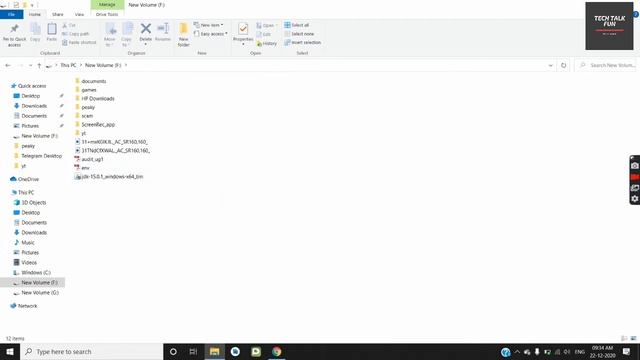Click the taskbar search box
Image resolution: width=640 pixels, height=360 pixels.
pyautogui.click(x=91, y=351)
